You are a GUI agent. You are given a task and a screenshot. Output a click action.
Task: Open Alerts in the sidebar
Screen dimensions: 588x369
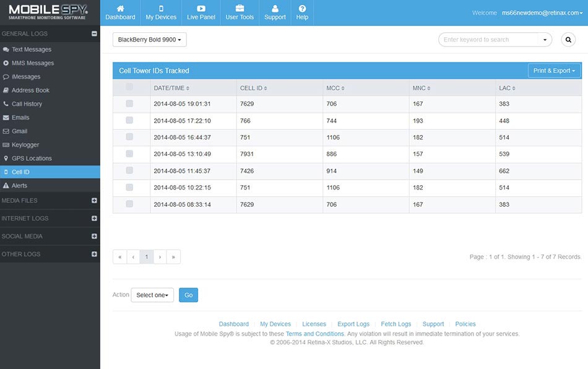tap(19, 186)
